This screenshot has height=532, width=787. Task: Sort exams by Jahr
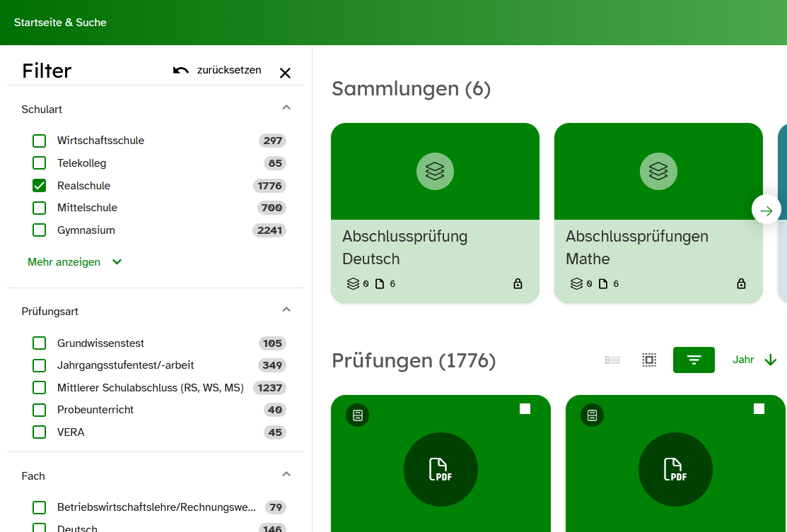coord(743,360)
